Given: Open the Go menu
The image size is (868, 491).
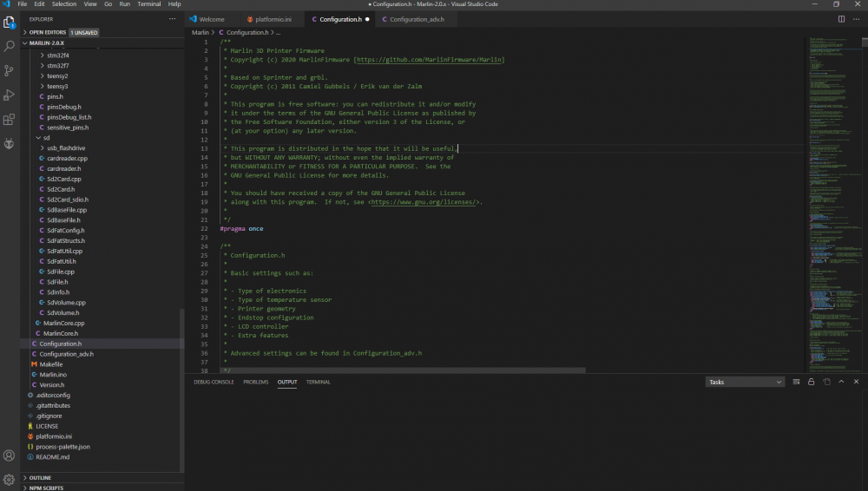Looking at the screenshot, I should (108, 3).
